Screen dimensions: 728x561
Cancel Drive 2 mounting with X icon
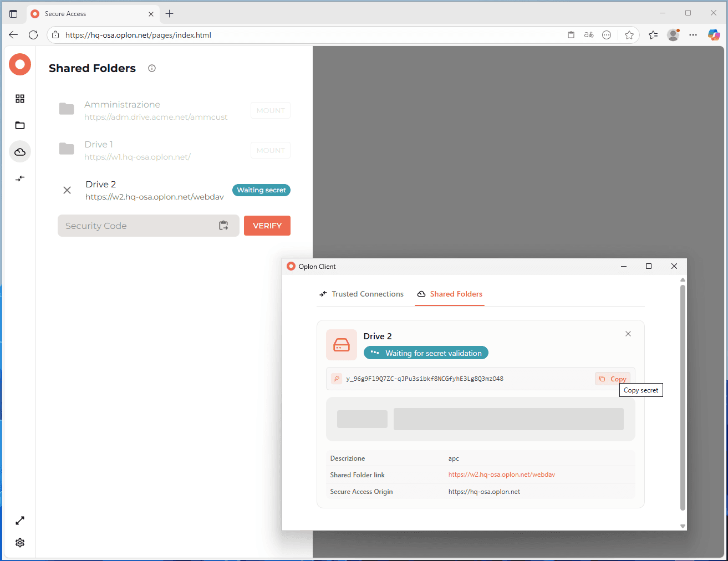[x=67, y=190]
